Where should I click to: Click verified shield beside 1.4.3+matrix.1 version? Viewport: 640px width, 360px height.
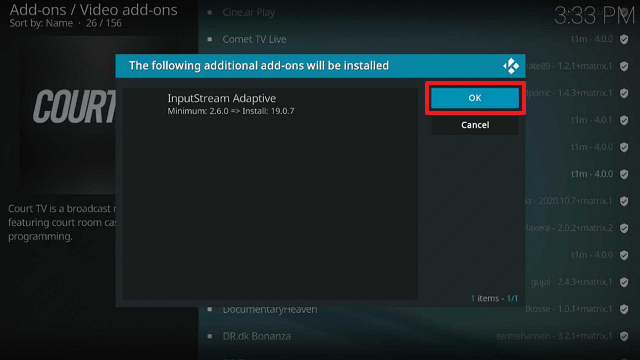(624, 93)
